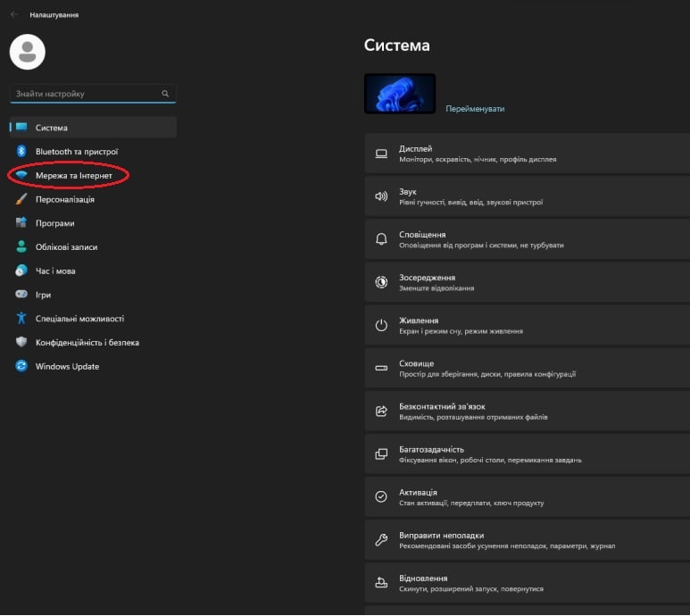Viewport: 690px width, 616px height.
Task: Click the Персоналізація brush icon
Action: [21, 199]
